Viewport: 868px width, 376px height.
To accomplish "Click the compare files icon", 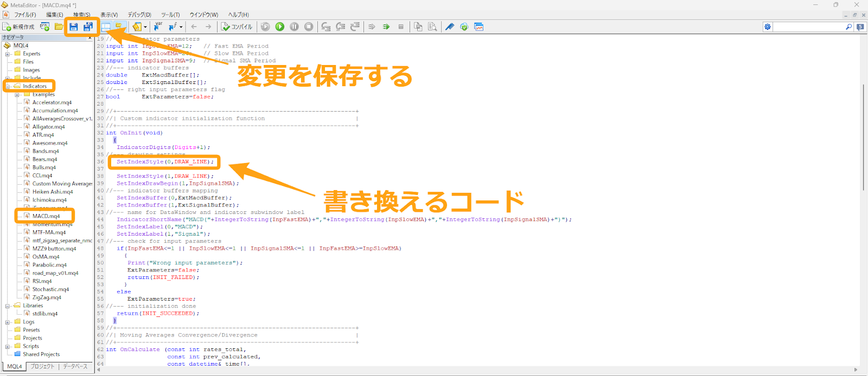I will (x=418, y=27).
